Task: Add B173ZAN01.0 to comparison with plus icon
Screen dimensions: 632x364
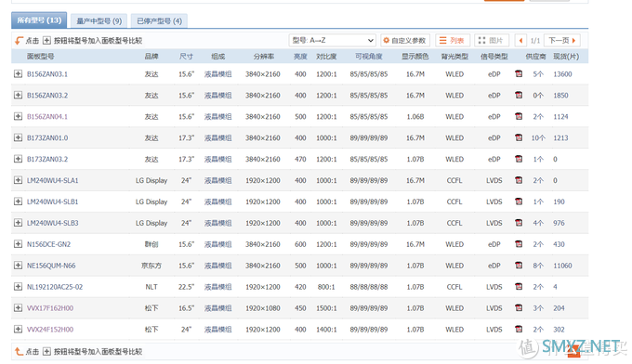Action: coord(18,137)
